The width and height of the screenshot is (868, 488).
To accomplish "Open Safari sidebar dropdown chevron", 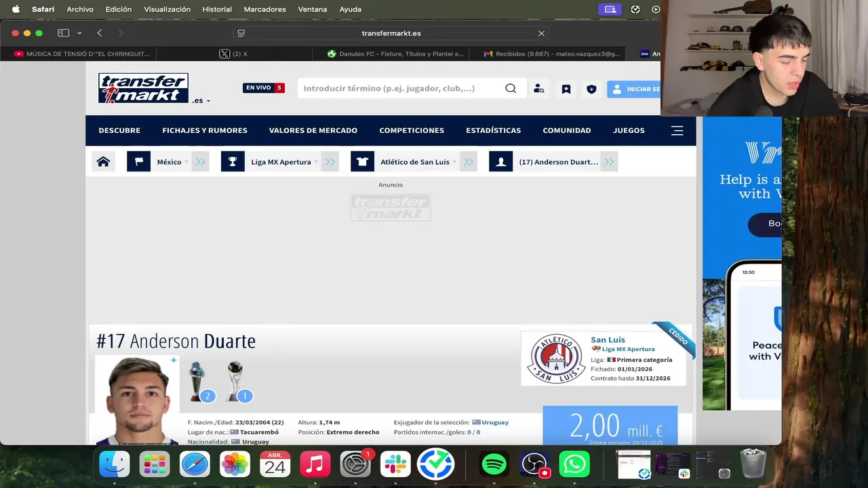I will point(79,33).
